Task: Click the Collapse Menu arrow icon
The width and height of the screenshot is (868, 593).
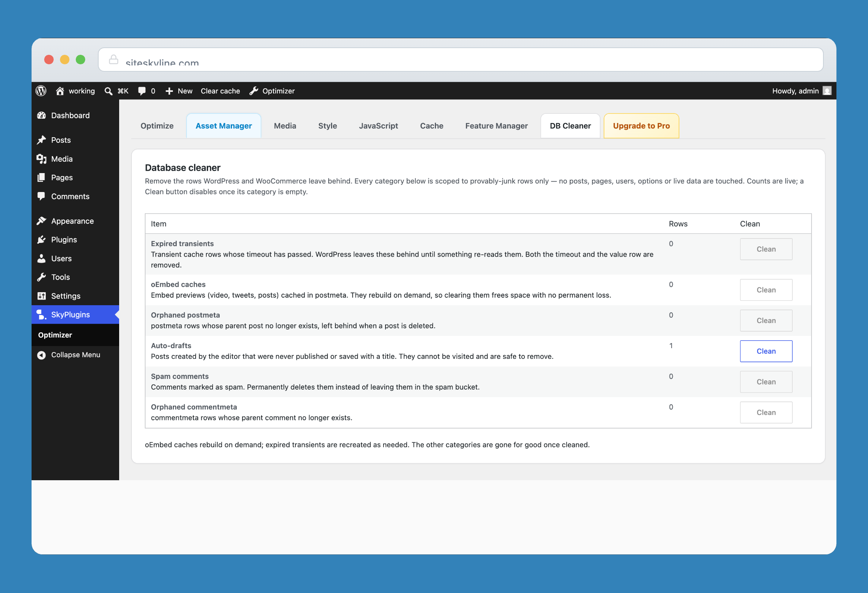Action: tap(41, 355)
